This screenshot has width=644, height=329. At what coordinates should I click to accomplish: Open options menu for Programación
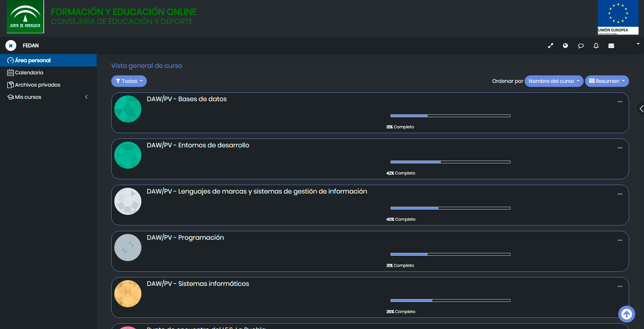click(x=620, y=240)
